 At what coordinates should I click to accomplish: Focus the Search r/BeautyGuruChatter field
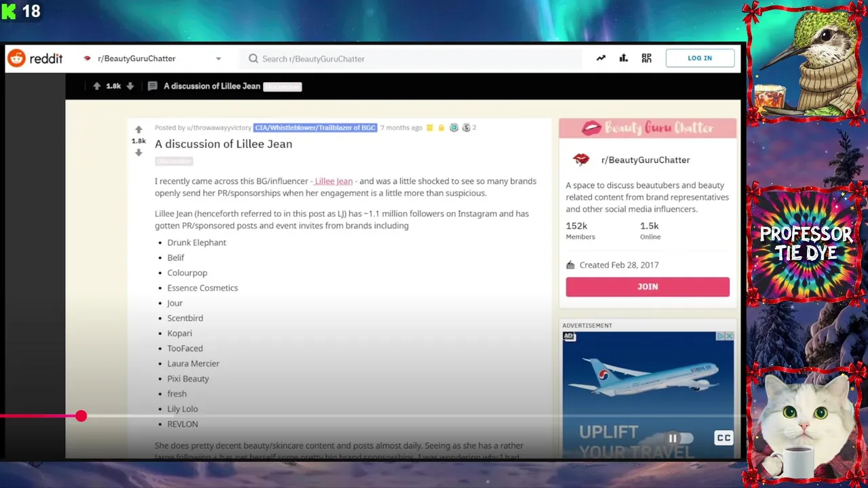click(x=411, y=59)
